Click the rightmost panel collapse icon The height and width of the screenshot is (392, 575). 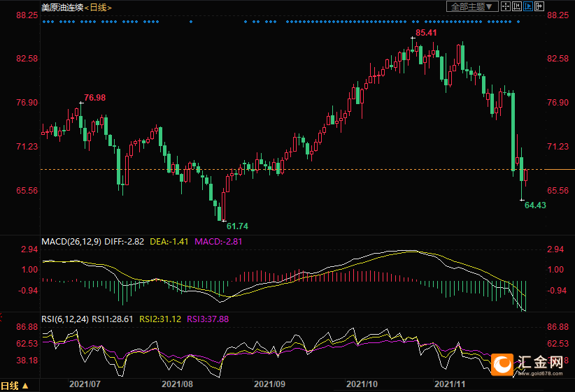pyautogui.click(x=539, y=6)
